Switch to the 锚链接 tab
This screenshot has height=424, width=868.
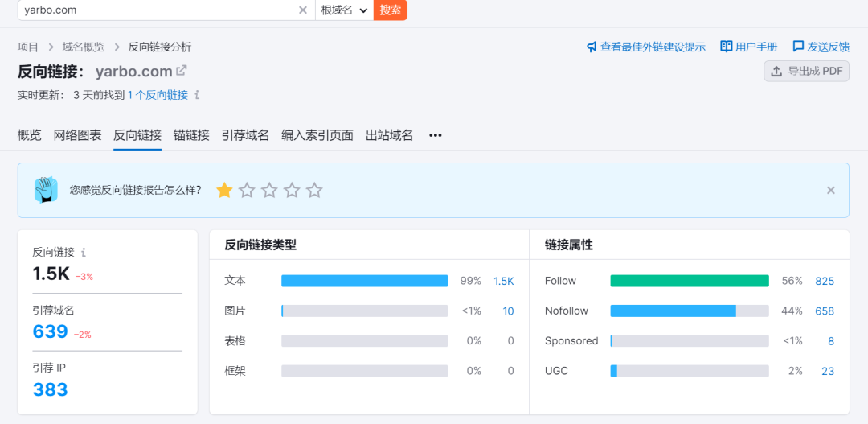[x=191, y=135]
